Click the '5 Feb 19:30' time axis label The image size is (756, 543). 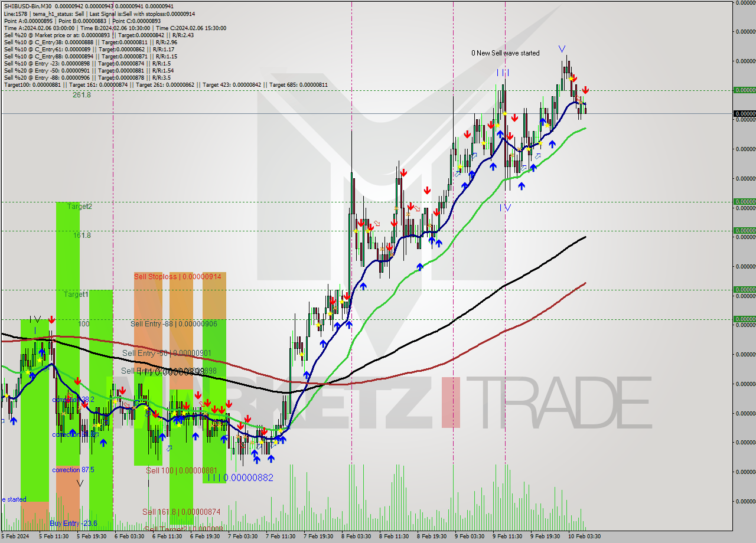click(92, 537)
